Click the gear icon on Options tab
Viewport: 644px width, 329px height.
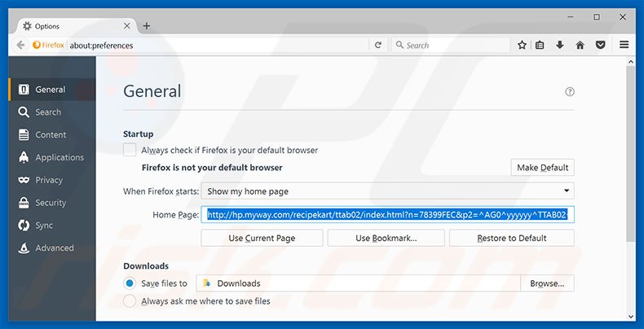point(27,26)
